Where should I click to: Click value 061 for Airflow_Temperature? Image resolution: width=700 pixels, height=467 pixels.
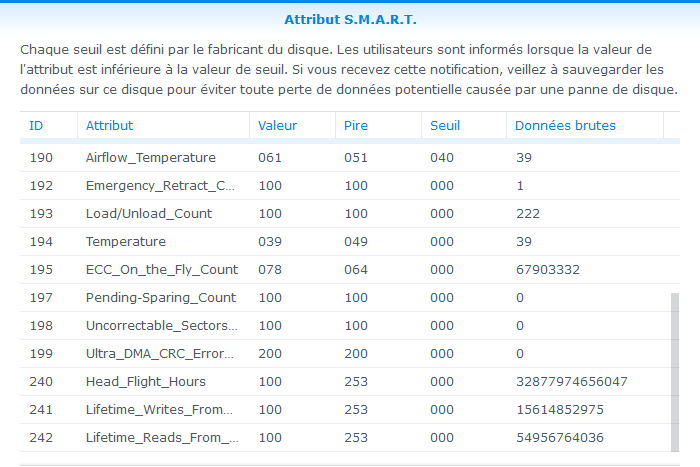tap(270, 158)
